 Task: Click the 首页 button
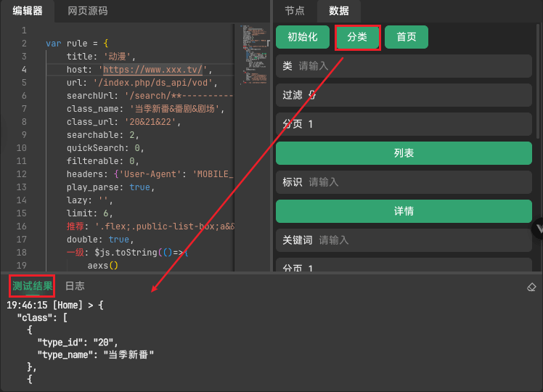pyautogui.click(x=407, y=37)
